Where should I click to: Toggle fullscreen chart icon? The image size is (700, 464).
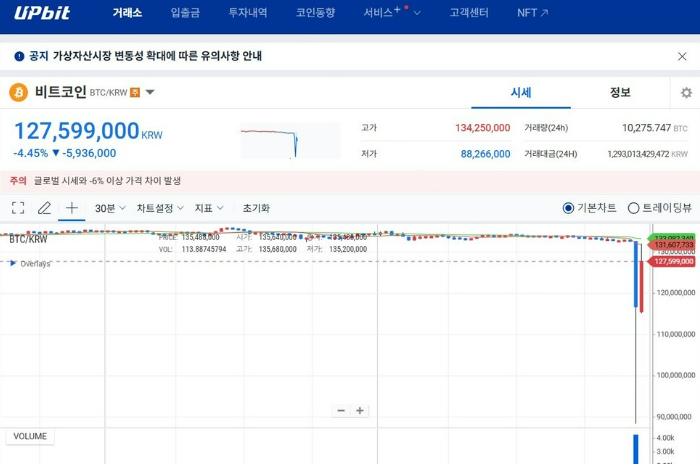(18, 208)
